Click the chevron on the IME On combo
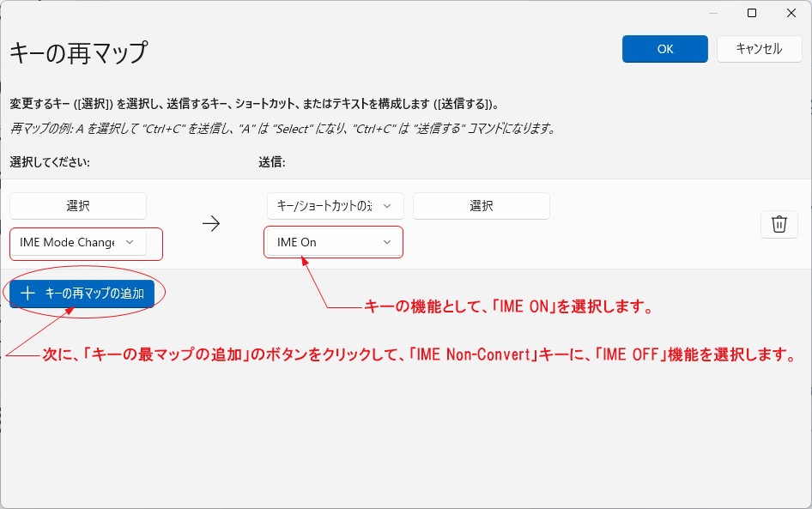This screenshot has width=812, height=509. (x=387, y=243)
